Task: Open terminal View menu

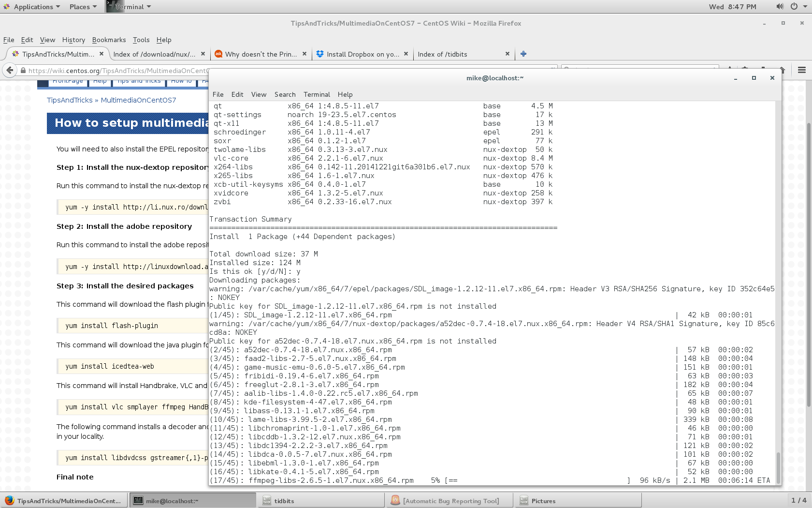Action: 259,94
